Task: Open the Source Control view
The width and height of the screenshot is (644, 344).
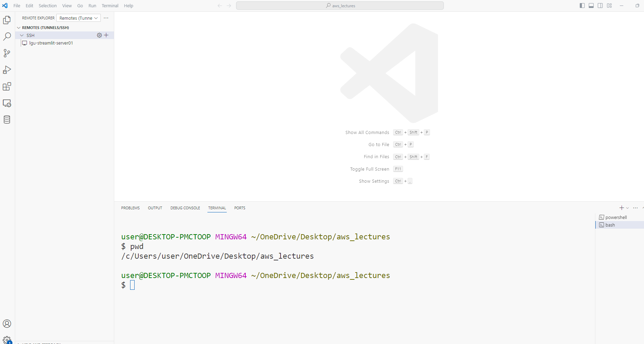Action: 7,53
